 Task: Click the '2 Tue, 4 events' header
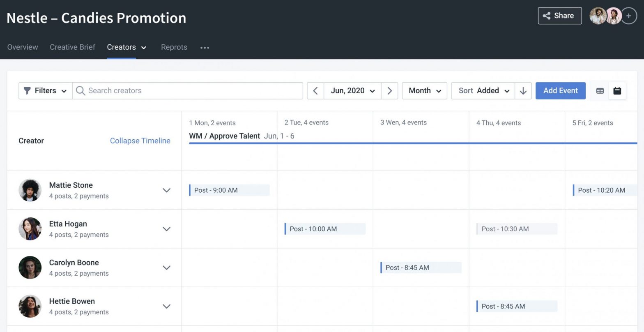(x=306, y=122)
